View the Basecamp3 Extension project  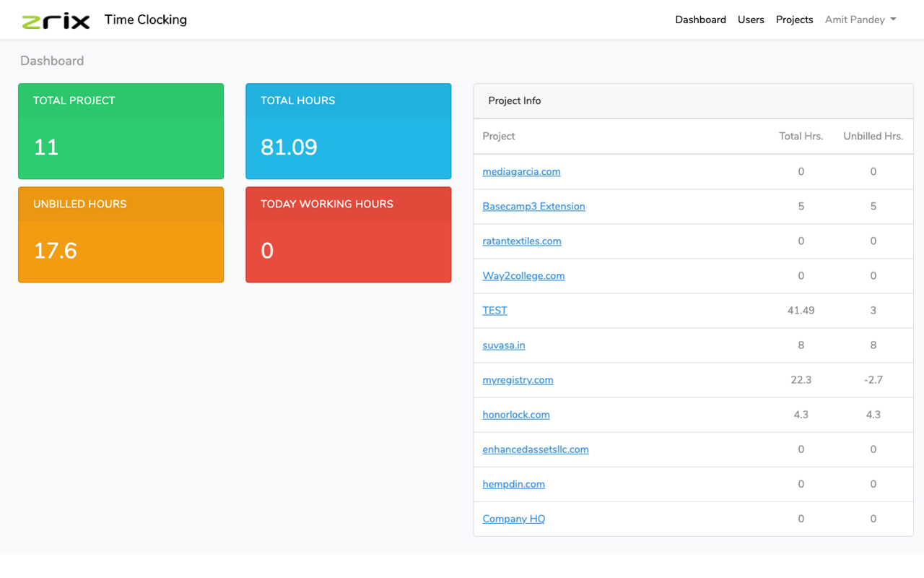(x=533, y=206)
